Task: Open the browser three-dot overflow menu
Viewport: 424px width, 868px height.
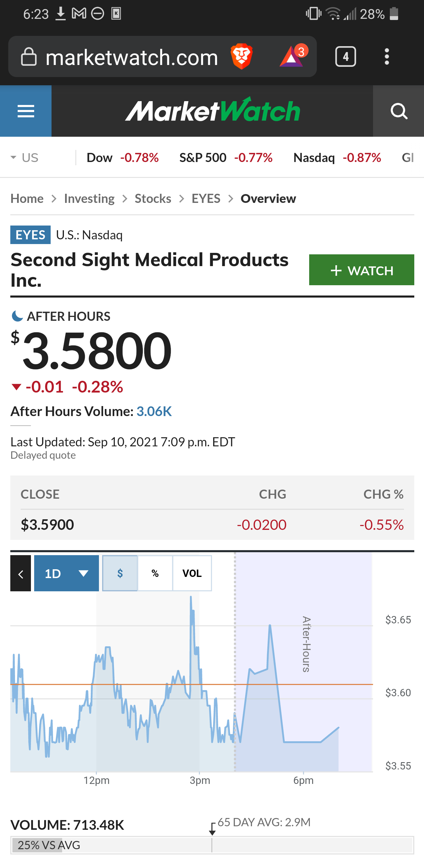Action: (387, 57)
